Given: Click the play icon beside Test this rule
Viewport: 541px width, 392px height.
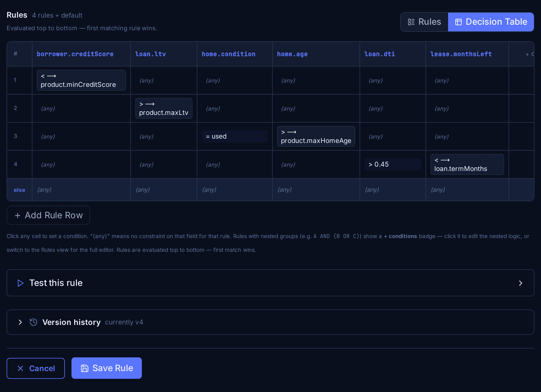Looking at the screenshot, I should [21, 283].
